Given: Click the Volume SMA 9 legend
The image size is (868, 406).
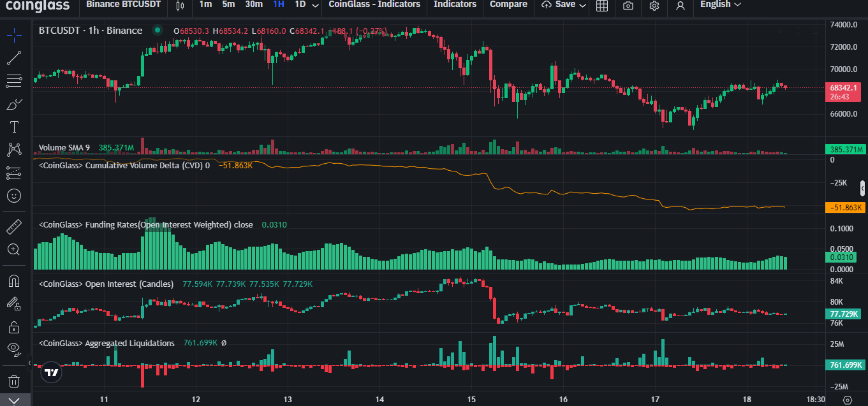Looking at the screenshot, I should coord(64,148).
